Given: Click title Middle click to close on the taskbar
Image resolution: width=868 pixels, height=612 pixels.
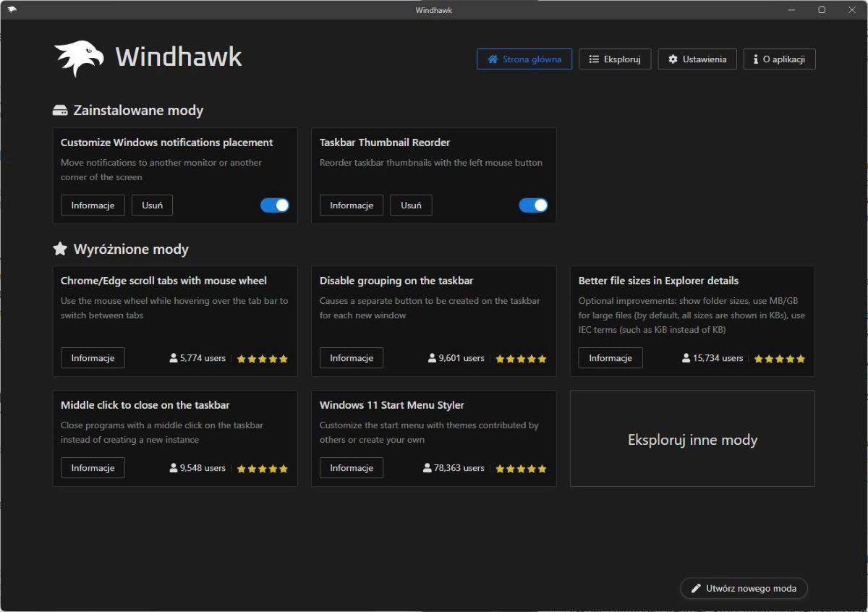Looking at the screenshot, I should pos(145,405).
